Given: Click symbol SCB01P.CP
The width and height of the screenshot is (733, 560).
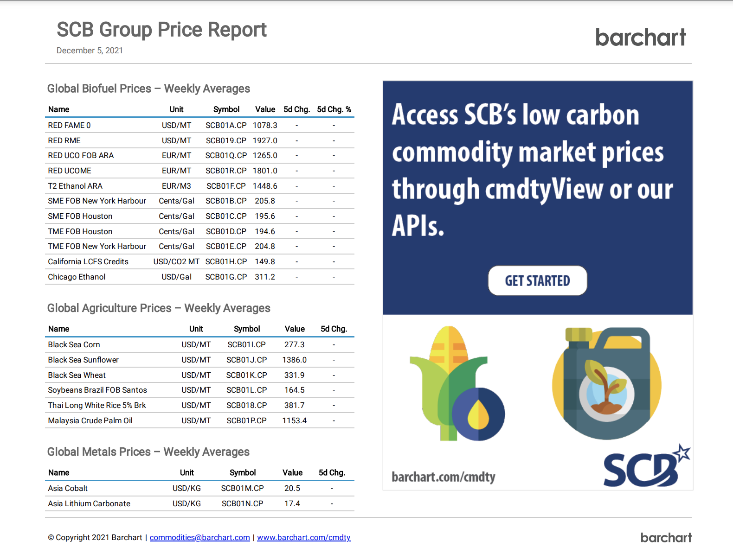Looking at the screenshot, I should coord(246,420).
